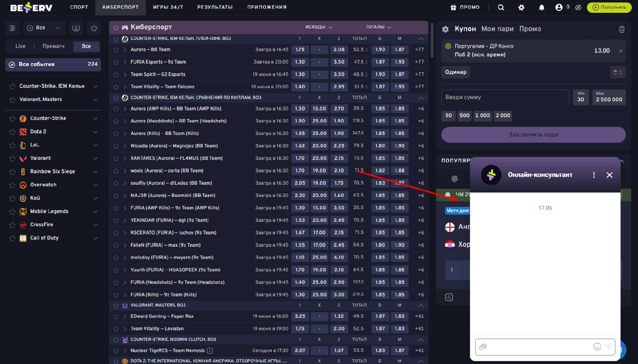The width and height of the screenshot is (638, 364).
Task: Open the ПРИЛОЖЕНИЯ top menu
Action: click(x=267, y=7)
